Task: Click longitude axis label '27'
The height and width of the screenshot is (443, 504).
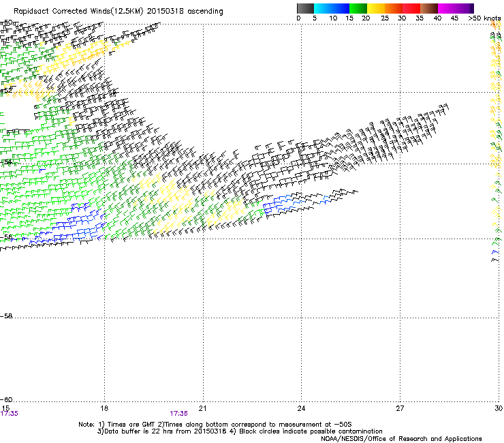Action: [x=400, y=408]
